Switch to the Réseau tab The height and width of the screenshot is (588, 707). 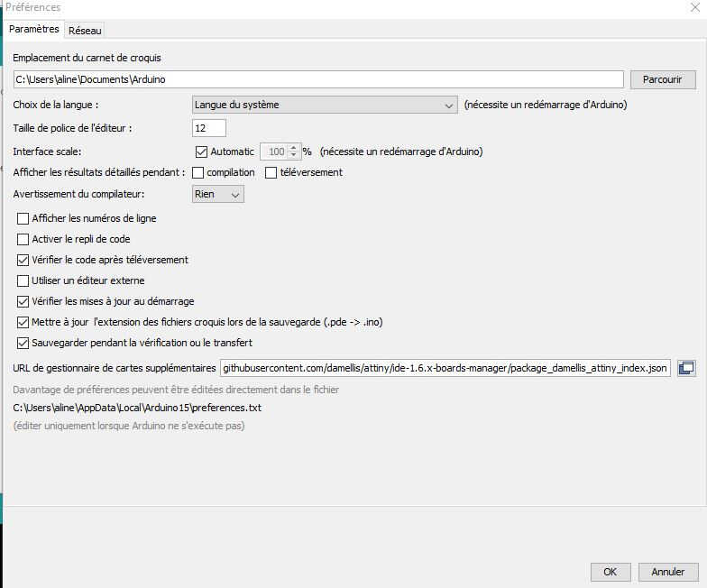click(85, 31)
